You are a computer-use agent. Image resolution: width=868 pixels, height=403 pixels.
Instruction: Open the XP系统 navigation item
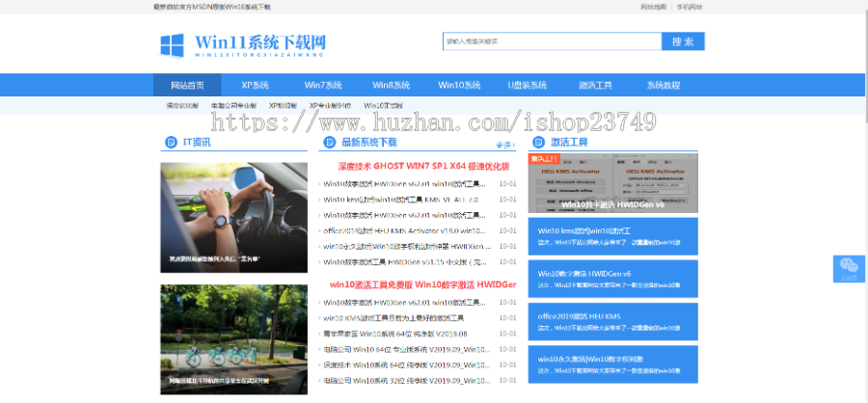pos(256,85)
